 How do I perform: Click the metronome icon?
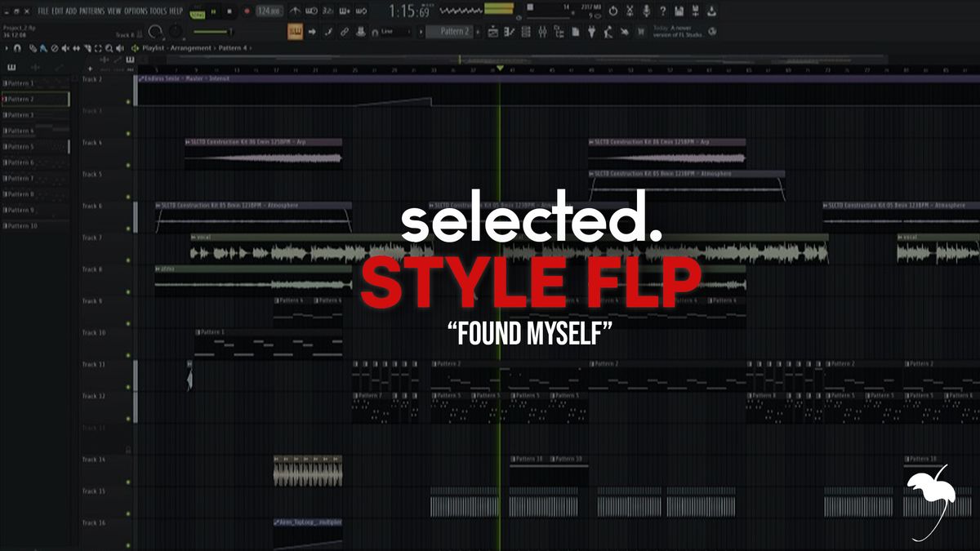click(295, 11)
